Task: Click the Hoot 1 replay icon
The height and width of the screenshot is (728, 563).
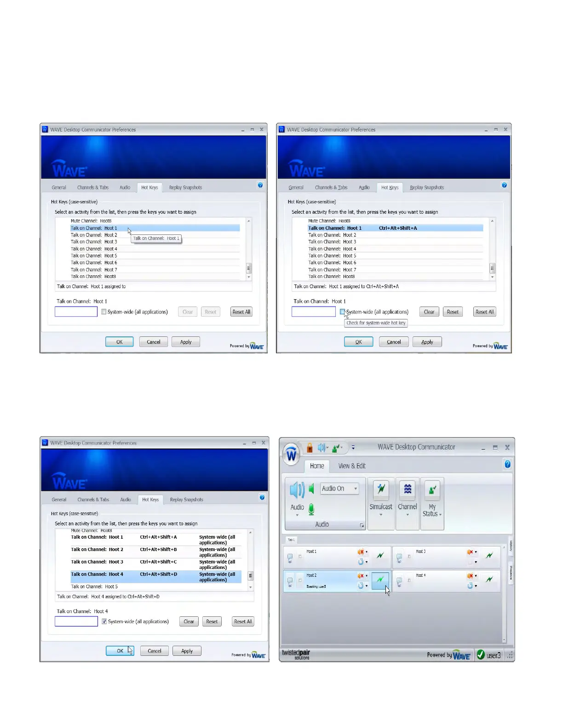Action: (361, 562)
